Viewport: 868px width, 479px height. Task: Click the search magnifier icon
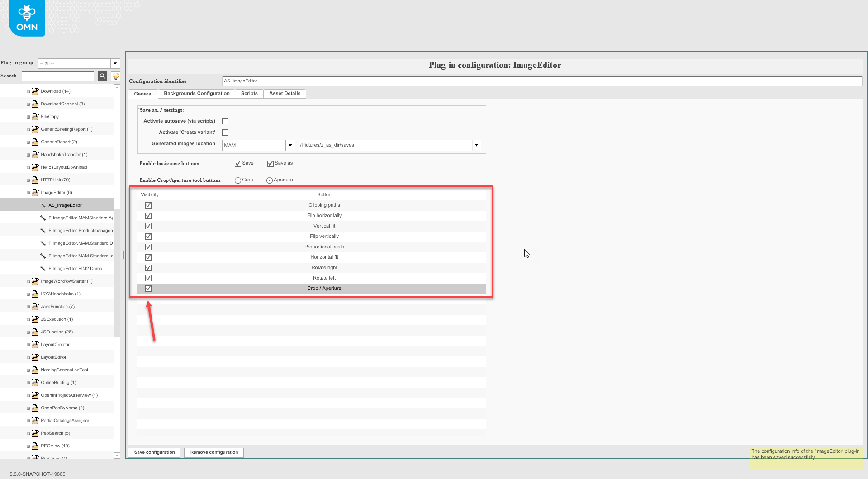(102, 76)
